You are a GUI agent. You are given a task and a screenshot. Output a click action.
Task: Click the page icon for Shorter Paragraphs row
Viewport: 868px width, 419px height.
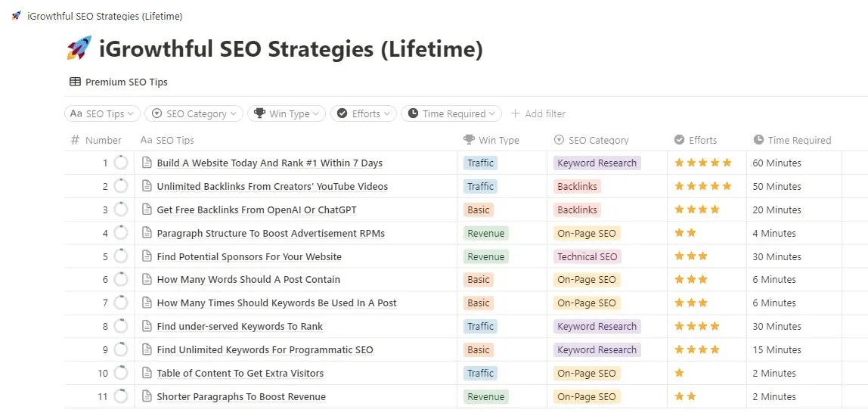coord(147,396)
